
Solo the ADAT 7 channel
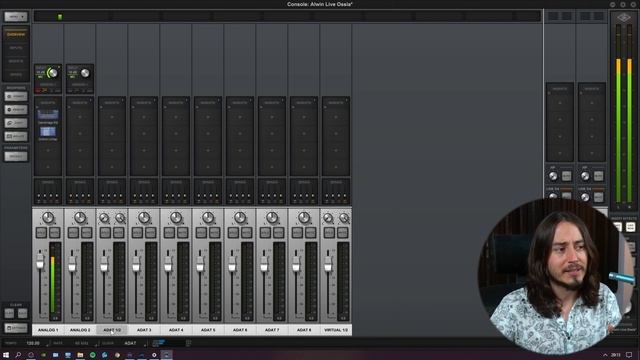[x=265, y=232]
